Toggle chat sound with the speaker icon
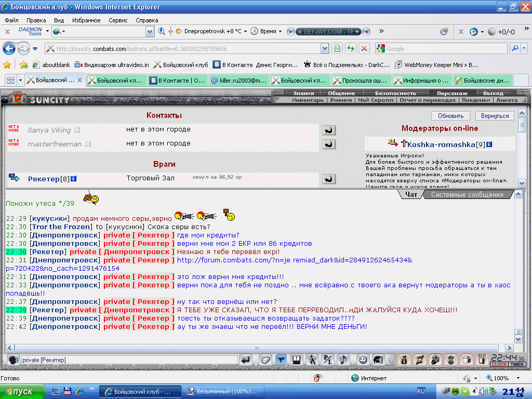532x399 pixels. coord(343,360)
